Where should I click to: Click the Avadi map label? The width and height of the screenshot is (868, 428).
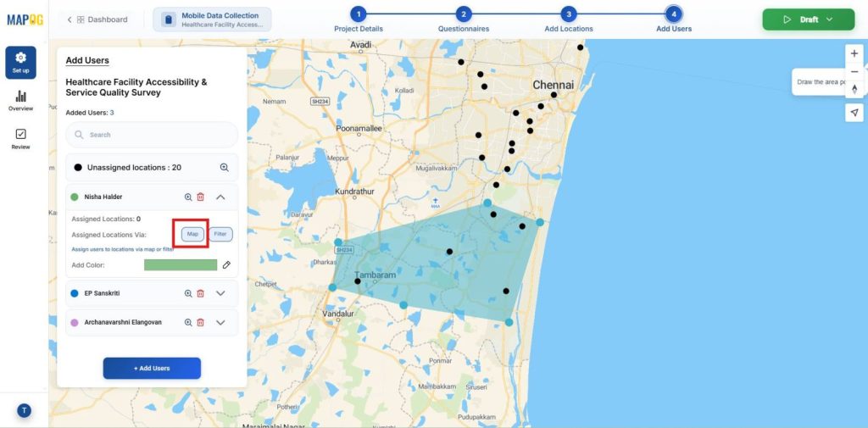click(x=360, y=44)
